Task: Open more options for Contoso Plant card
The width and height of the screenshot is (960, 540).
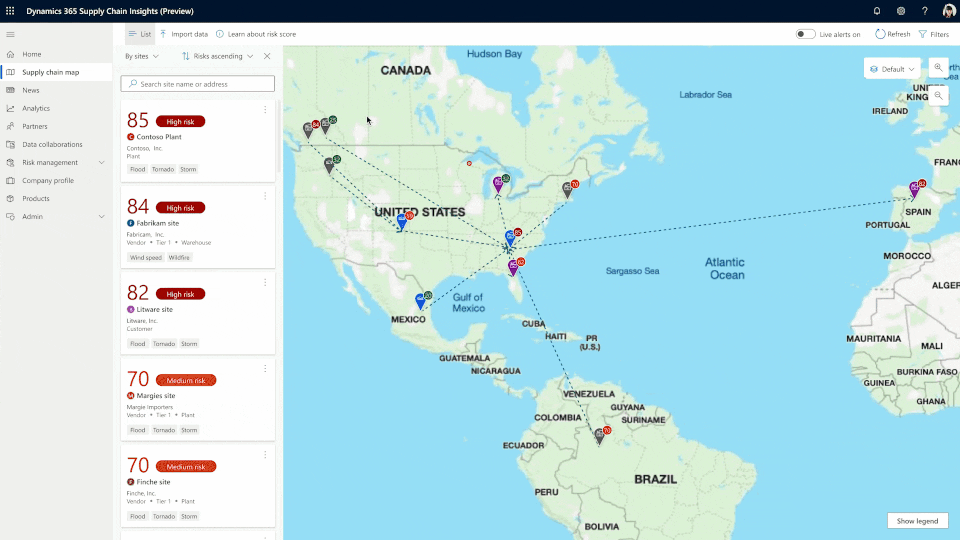Action: point(265,110)
